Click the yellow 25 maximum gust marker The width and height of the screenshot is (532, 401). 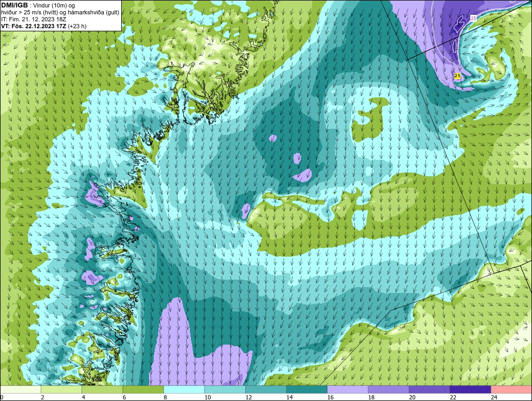click(458, 76)
